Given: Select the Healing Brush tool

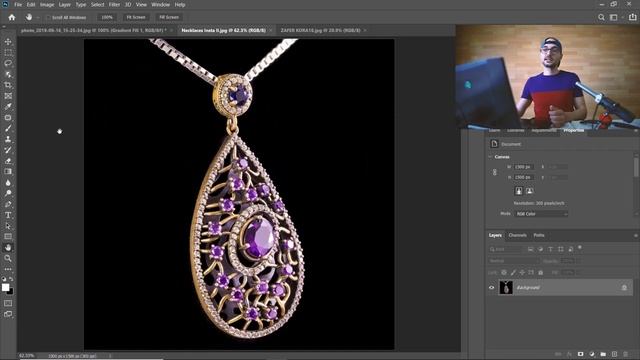Looking at the screenshot, I should tap(8, 118).
